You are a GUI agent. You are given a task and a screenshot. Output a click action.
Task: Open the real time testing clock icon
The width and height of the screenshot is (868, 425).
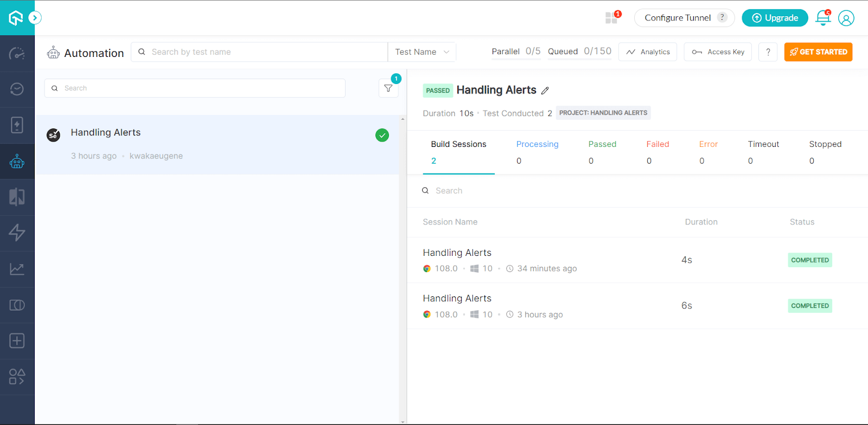[x=17, y=89]
